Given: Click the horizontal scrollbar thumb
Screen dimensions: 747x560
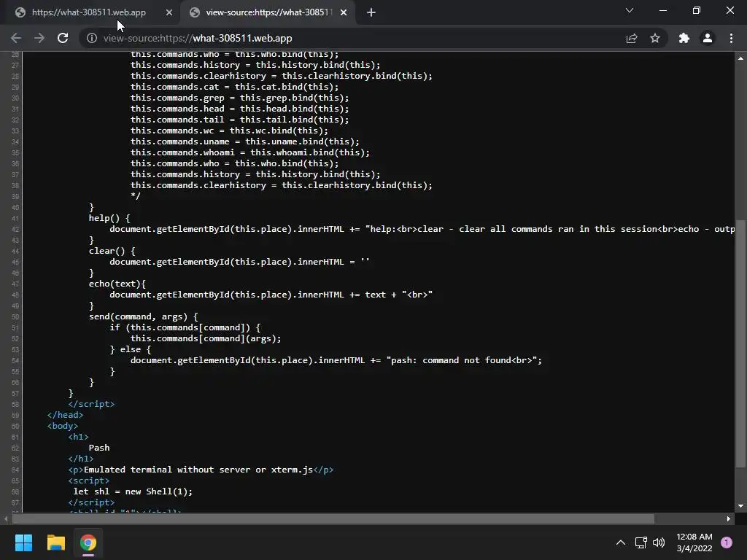Looking at the screenshot, I should click(333, 518).
